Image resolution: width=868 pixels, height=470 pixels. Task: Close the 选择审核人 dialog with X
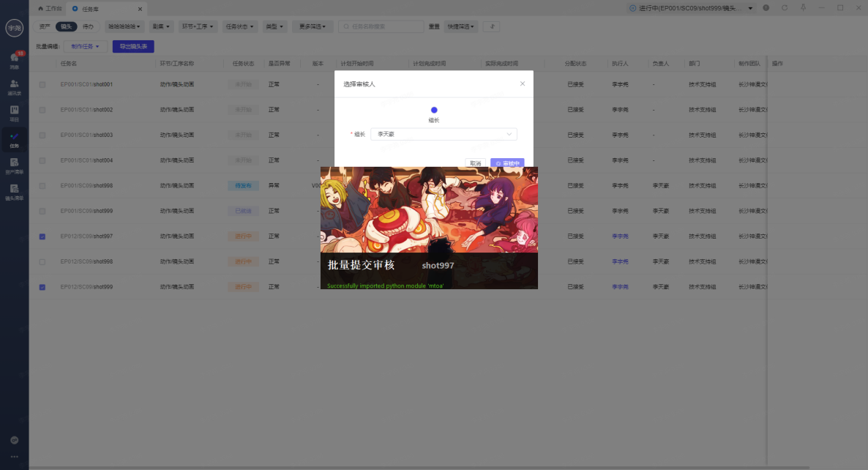tap(523, 83)
